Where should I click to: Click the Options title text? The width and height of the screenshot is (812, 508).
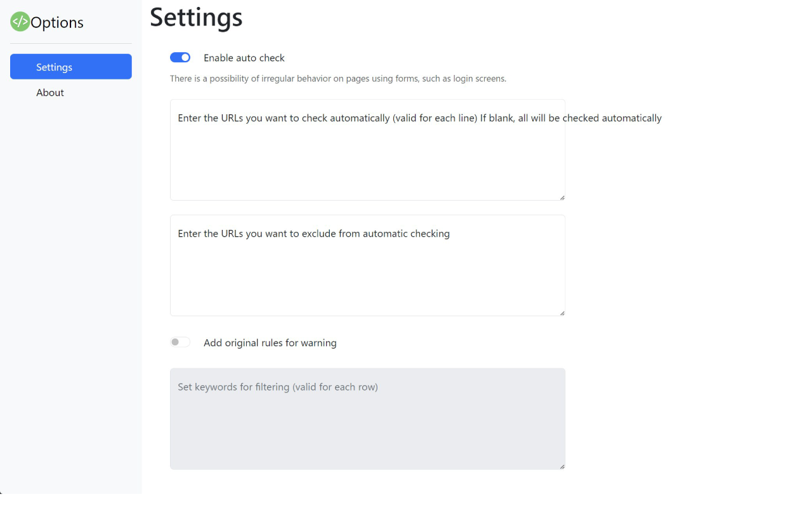(57, 23)
